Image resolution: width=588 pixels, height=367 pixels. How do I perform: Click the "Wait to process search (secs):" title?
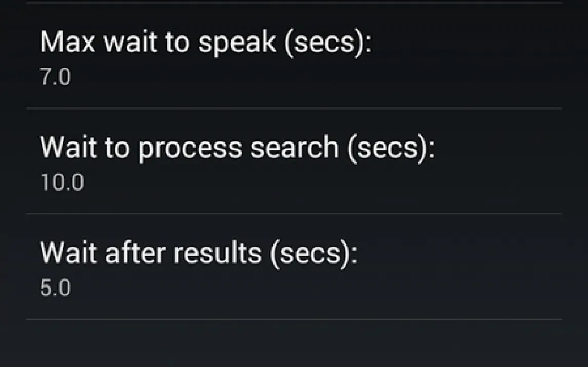237,148
